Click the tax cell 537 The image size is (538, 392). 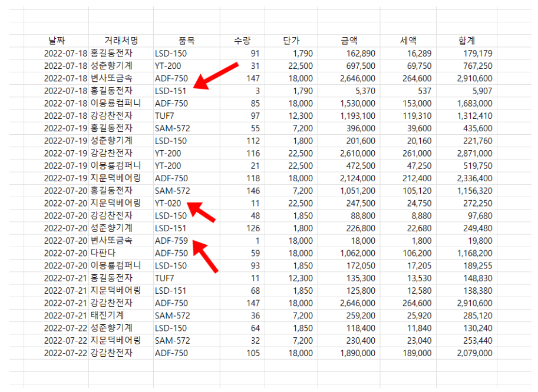pos(408,91)
